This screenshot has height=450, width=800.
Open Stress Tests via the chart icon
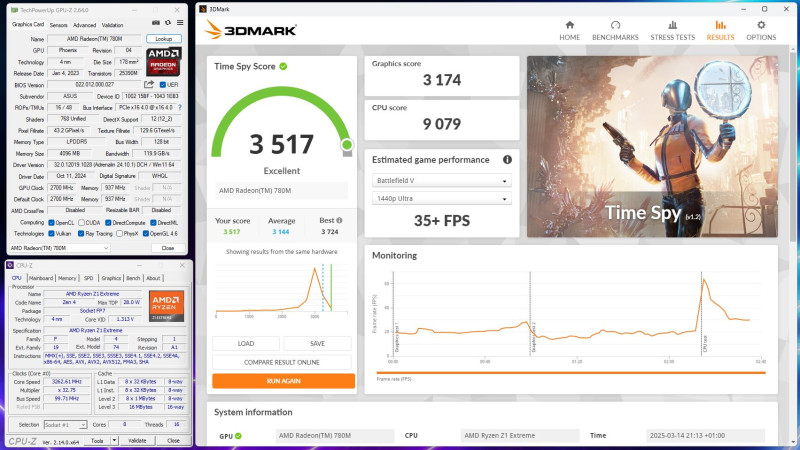[x=672, y=25]
